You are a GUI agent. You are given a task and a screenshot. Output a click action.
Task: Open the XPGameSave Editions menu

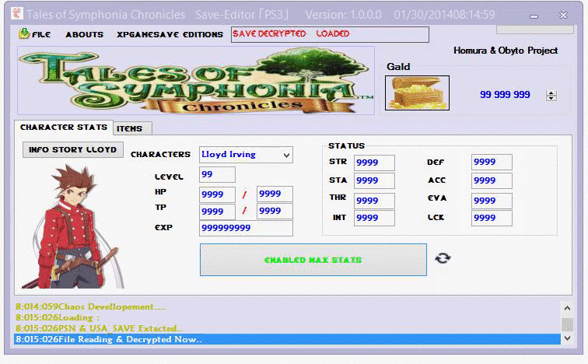[x=169, y=34]
